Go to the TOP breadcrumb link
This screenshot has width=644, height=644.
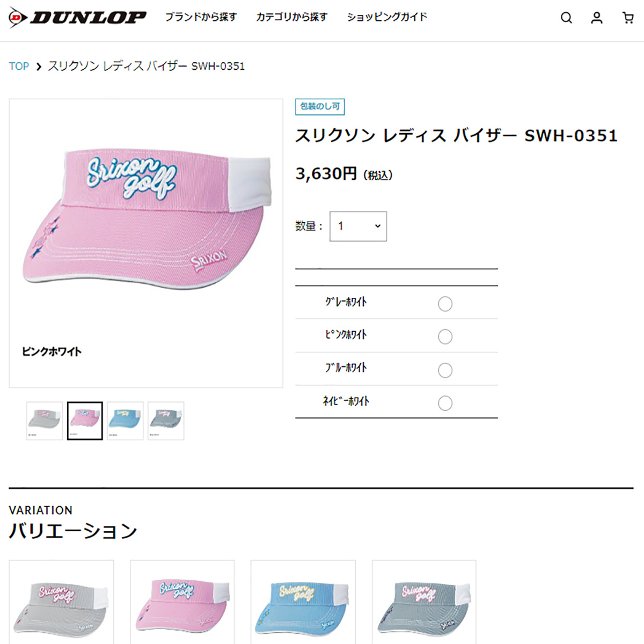19,66
